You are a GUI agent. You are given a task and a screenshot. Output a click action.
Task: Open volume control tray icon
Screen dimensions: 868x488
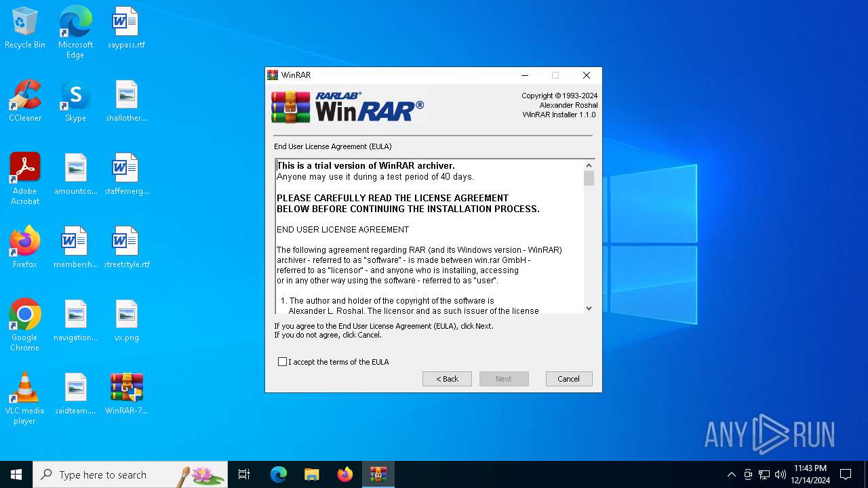pyautogui.click(x=781, y=474)
